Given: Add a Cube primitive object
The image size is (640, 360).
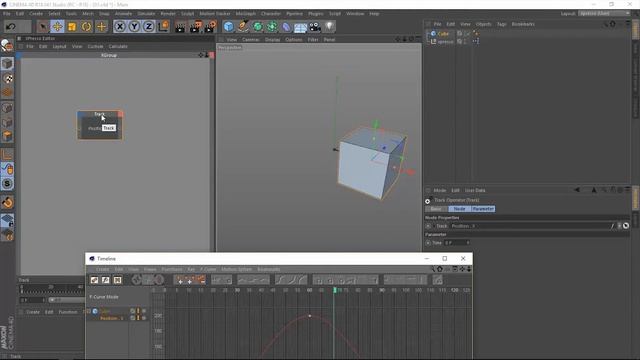Looking at the screenshot, I should (229, 27).
